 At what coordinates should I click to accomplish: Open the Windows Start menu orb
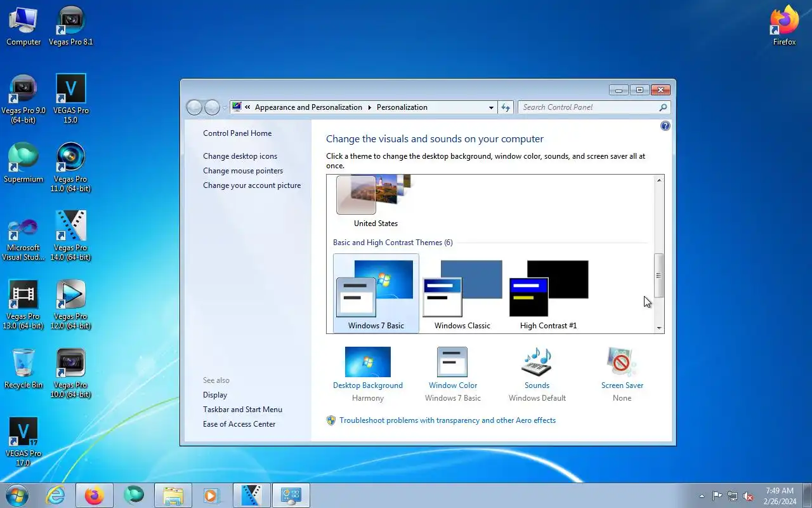pos(16,495)
